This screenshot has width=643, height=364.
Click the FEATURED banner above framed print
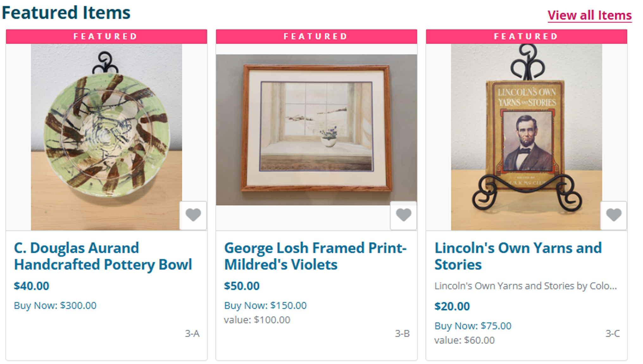pos(316,36)
